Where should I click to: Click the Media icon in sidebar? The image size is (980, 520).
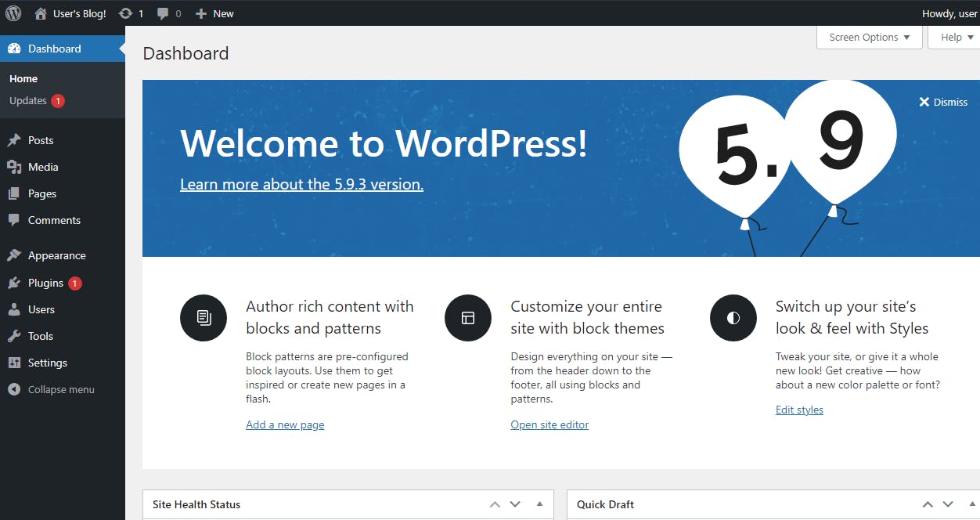click(14, 167)
